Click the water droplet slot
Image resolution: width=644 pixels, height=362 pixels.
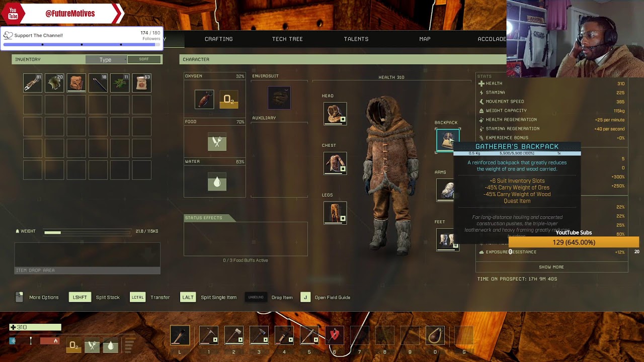tap(217, 182)
